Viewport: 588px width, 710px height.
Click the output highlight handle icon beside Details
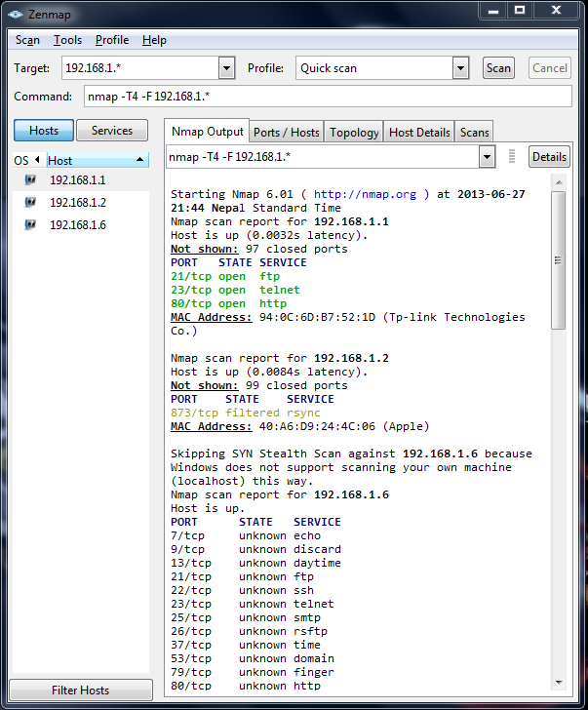pos(512,157)
